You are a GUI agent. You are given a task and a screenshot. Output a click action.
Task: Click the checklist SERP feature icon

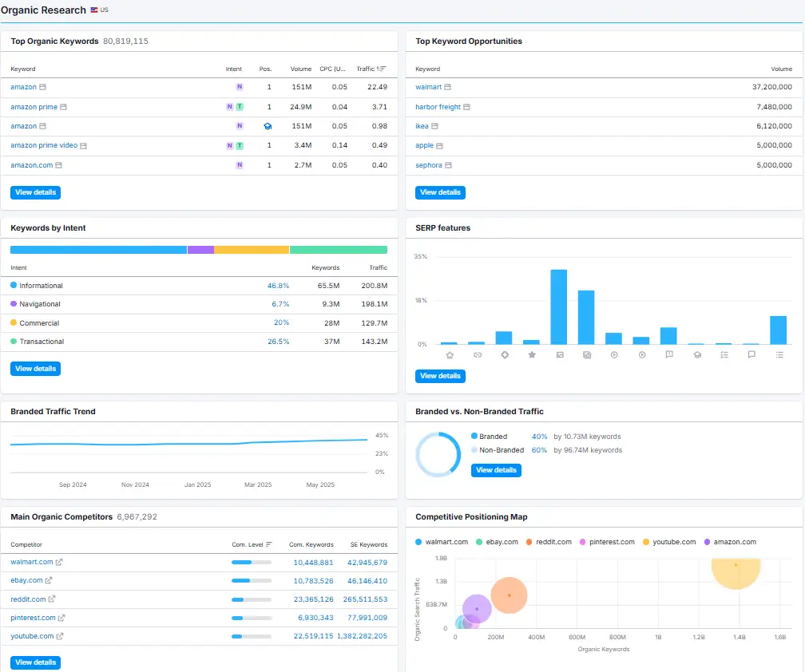724,355
